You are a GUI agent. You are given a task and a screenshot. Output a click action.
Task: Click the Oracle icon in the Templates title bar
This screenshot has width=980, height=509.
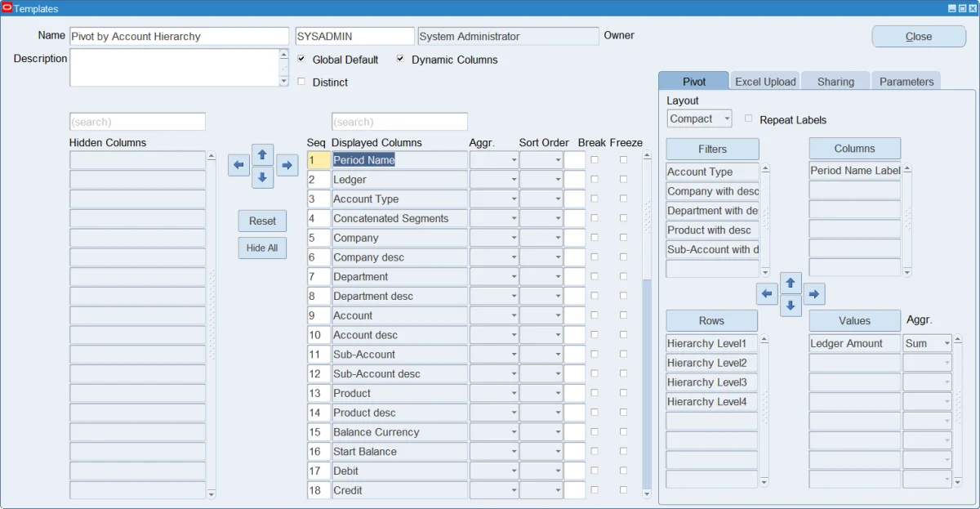click(x=7, y=8)
